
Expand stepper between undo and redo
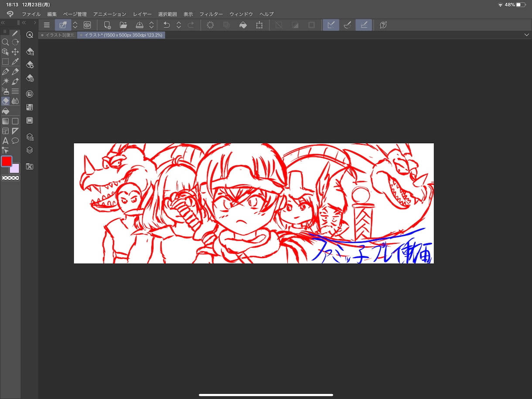point(179,25)
